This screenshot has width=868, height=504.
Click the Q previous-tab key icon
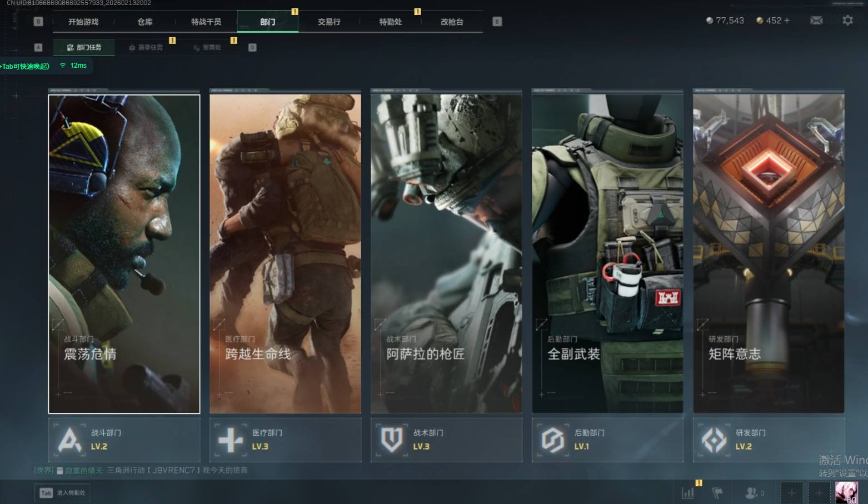[x=38, y=22]
